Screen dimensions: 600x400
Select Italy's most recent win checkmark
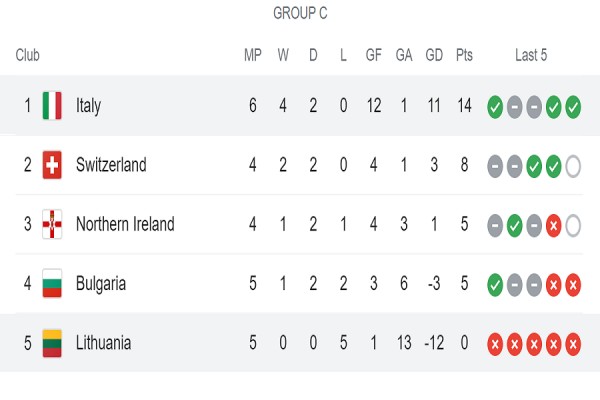(573, 107)
